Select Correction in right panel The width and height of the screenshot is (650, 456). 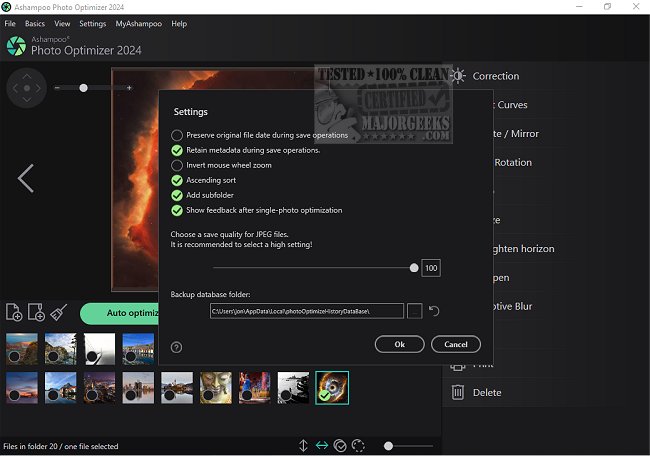point(496,76)
